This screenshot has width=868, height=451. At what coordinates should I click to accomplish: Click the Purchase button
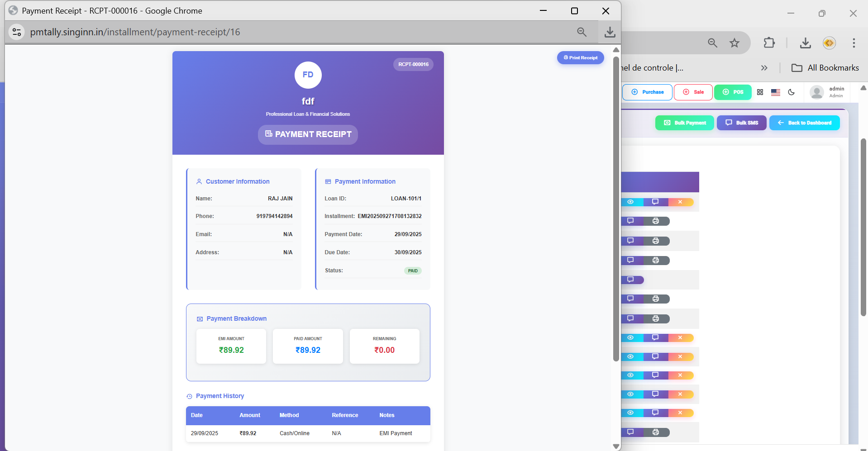647,92
